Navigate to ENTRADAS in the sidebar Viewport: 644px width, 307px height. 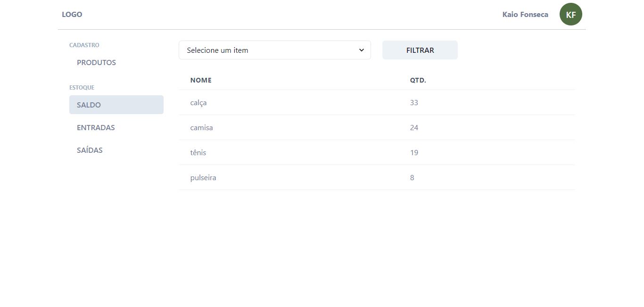96,127
